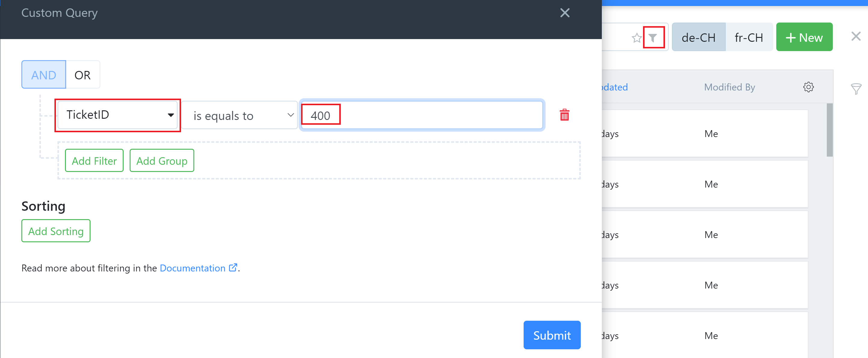Image resolution: width=868 pixels, height=358 pixels.
Task: Delete the TicketID filter with trash icon
Action: tap(565, 115)
